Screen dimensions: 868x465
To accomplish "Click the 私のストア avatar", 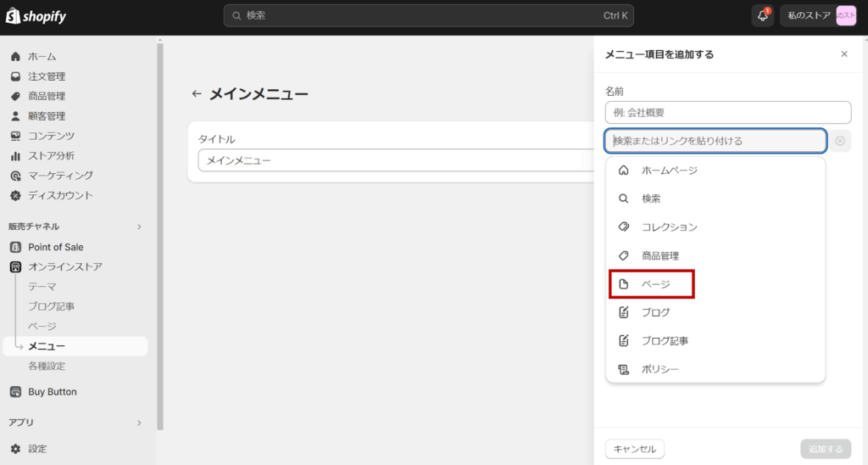I will pos(847,15).
